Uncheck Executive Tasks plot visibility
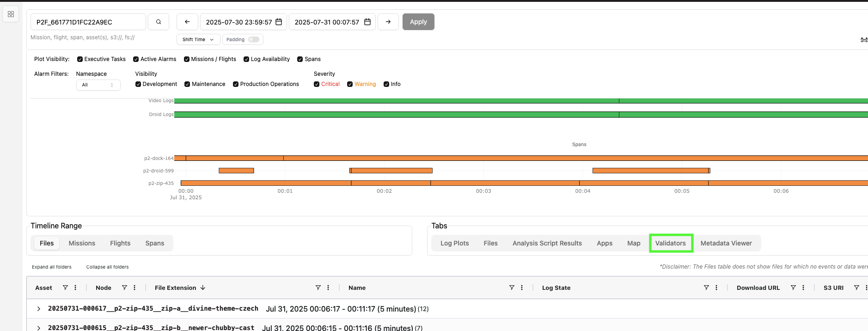This screenshot has width=868, height=331. tap(80, 59)
